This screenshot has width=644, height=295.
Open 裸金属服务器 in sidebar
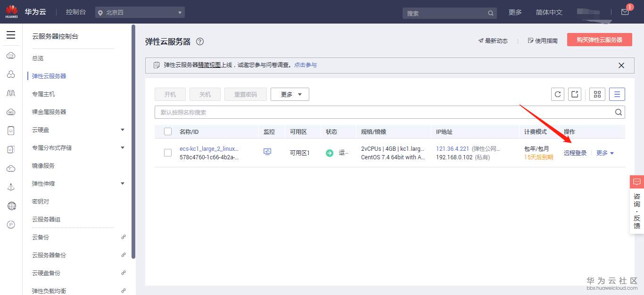click(x=49, y=112)
